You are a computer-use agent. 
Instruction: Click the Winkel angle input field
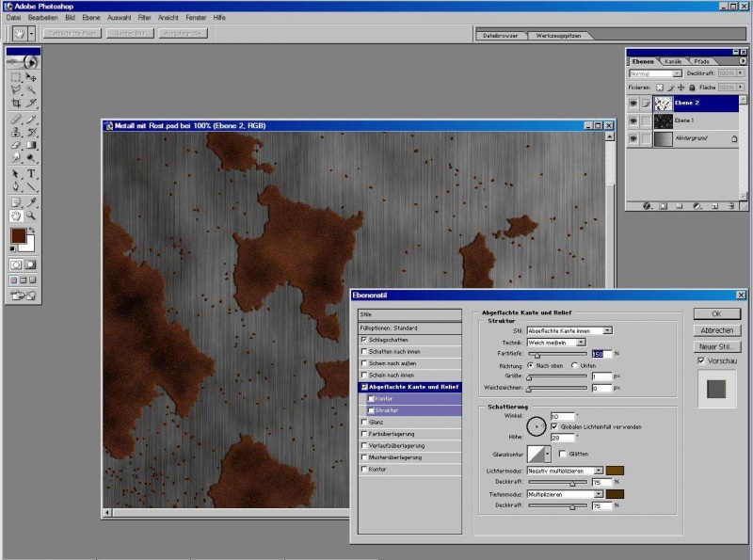click(561, 416)
